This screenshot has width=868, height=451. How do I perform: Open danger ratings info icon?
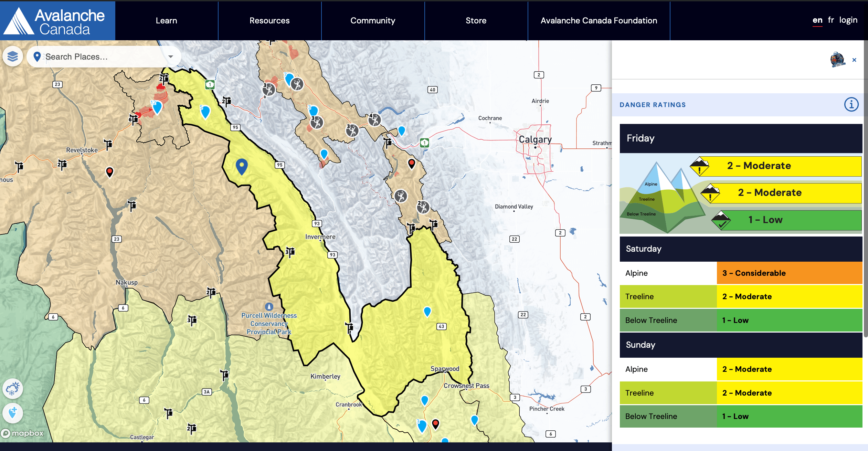pyautogui.click(x=851, y=105)
